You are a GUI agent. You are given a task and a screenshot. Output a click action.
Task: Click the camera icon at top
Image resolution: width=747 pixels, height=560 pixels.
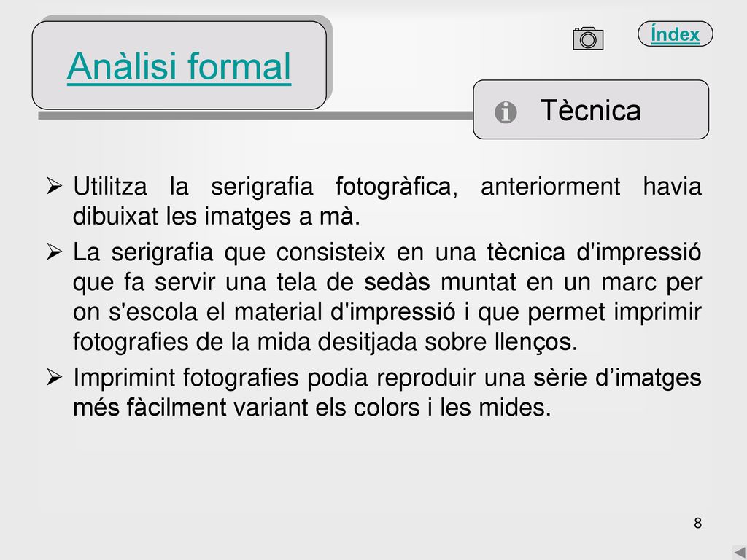coord(588,39)
